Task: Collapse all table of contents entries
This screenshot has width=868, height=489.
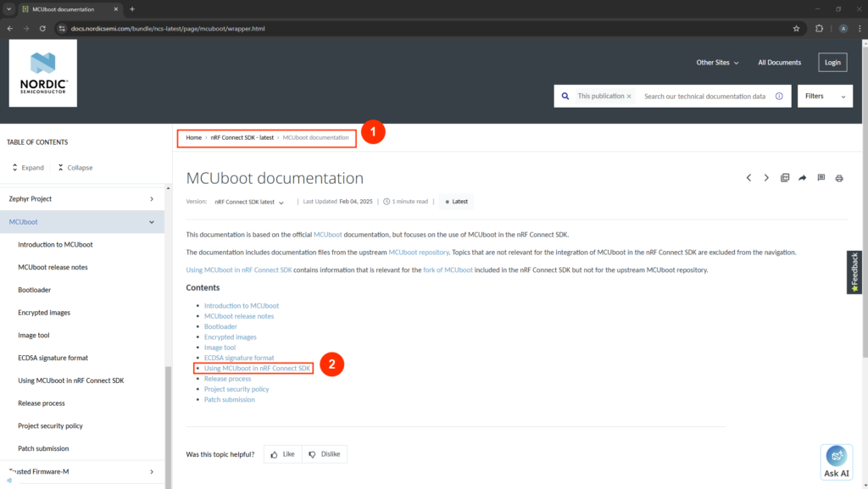Action: click(75, 168)
